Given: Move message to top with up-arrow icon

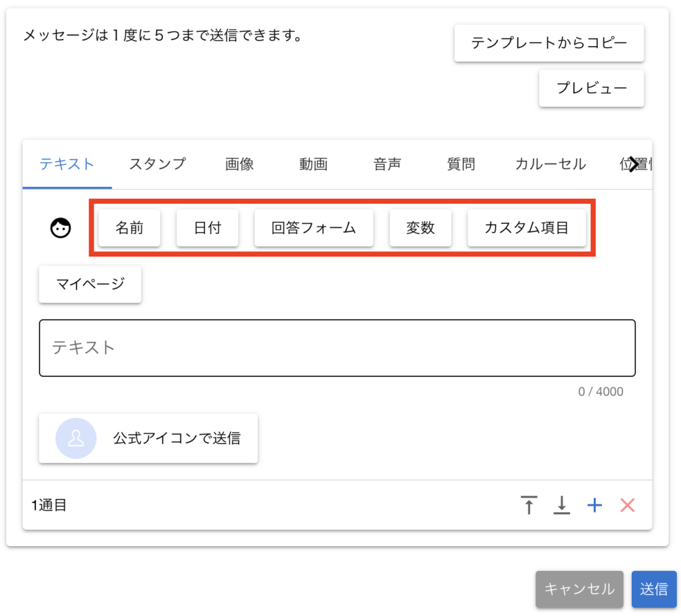Looking at the screenshot, I should [529, 505].
